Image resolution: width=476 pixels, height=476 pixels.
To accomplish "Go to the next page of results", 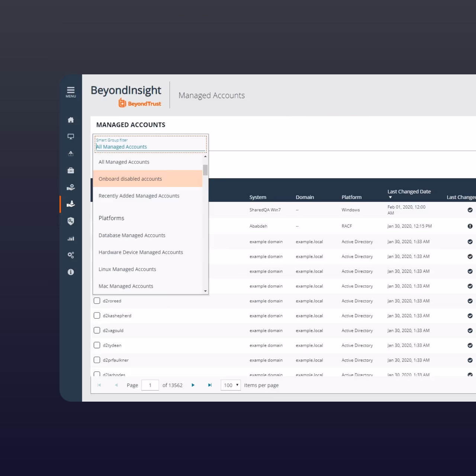I will [193, 385].
